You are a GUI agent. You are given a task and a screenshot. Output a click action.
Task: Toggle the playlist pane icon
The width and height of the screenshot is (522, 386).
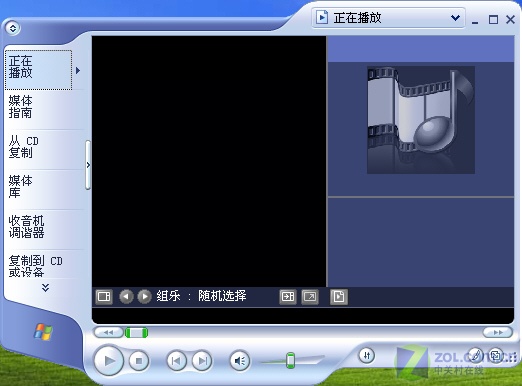point(339,296)
